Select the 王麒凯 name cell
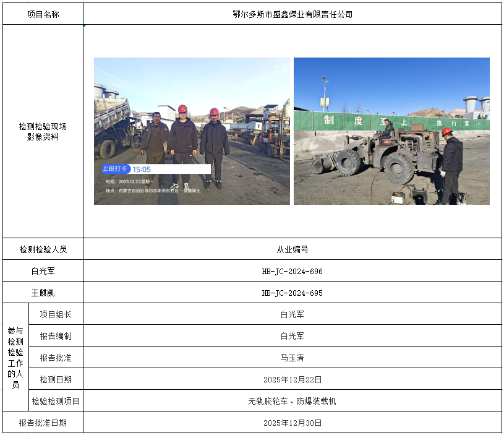This screenshot has width=504, height=435. 43,293
